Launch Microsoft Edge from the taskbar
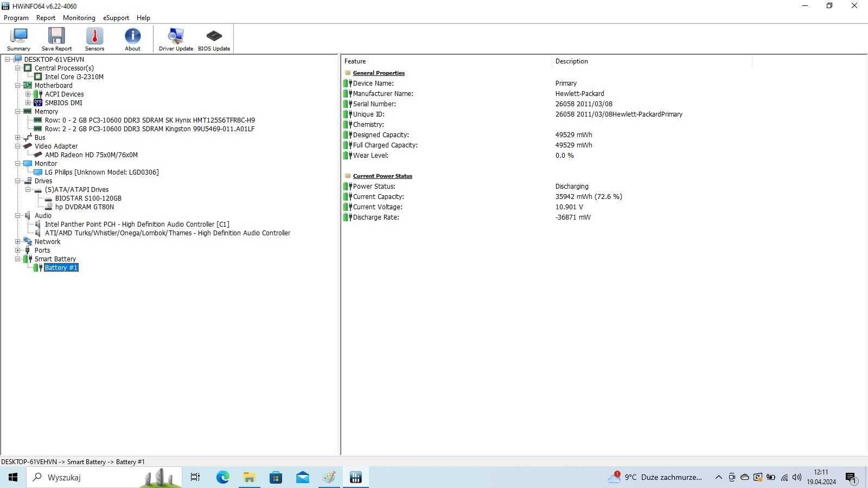Image resolution: width=868 pixels, height=488 pixels. click(x=222, y=477)
